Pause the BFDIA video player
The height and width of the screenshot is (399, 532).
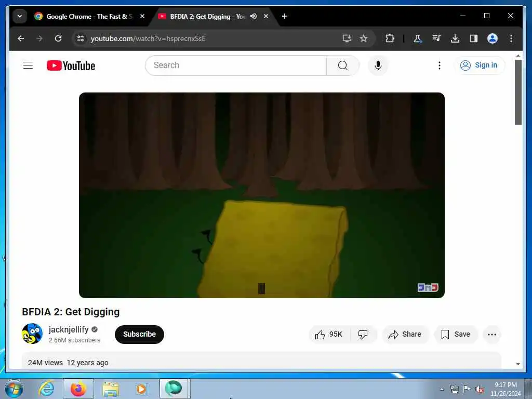(262, 195)
